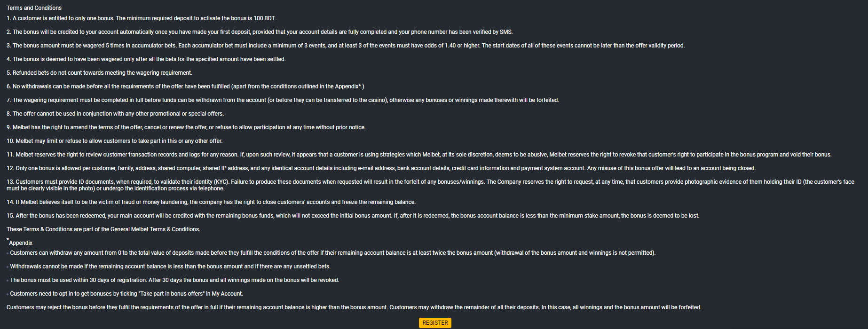Click term 5 about refunded bets
The height and width of the screenshot is (329, 868).
coord(99,73)
